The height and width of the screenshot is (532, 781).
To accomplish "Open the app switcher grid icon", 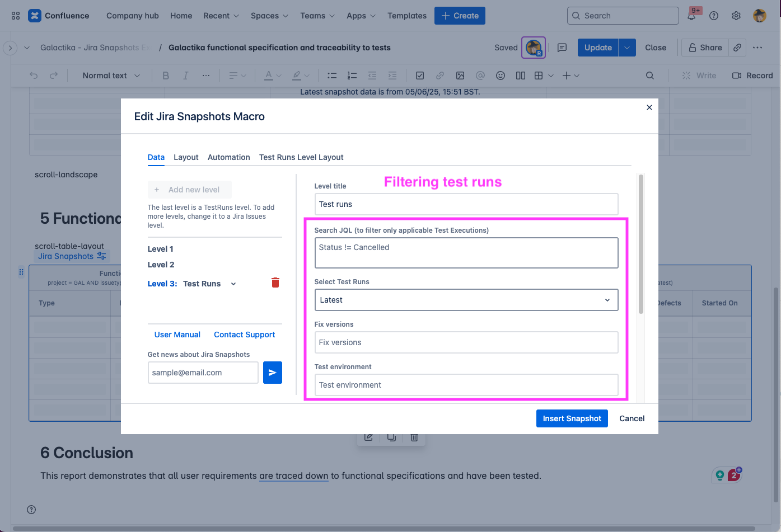I will click(x=16, y=16).
